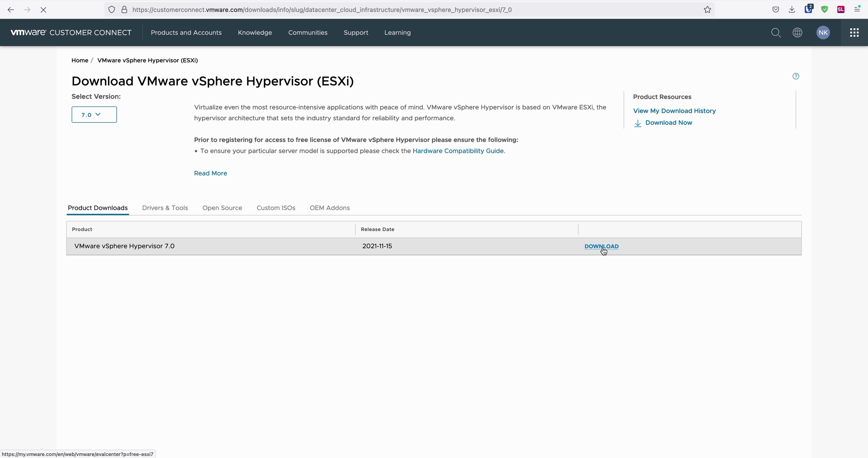The image size is (868, 458).
Task: Click the download arrow icon beside Download Now
Action: (638, 123)
